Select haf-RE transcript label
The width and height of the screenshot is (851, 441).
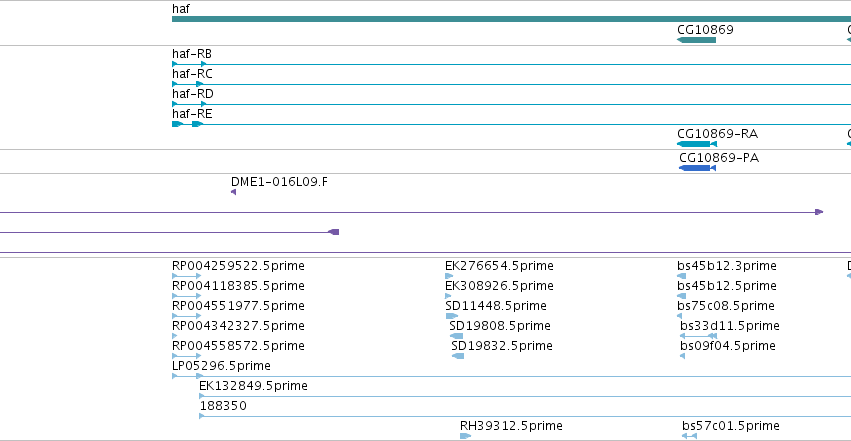tap(192, 114)
